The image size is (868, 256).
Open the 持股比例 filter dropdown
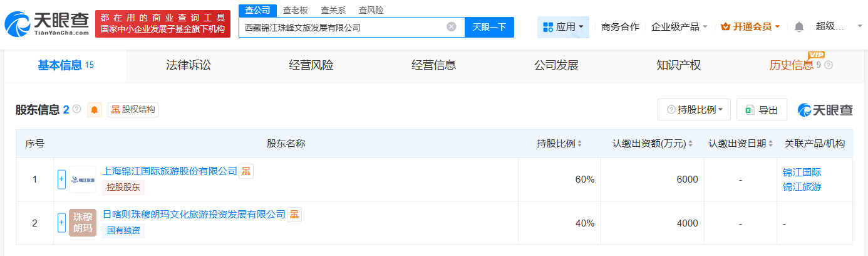(695, 110)
